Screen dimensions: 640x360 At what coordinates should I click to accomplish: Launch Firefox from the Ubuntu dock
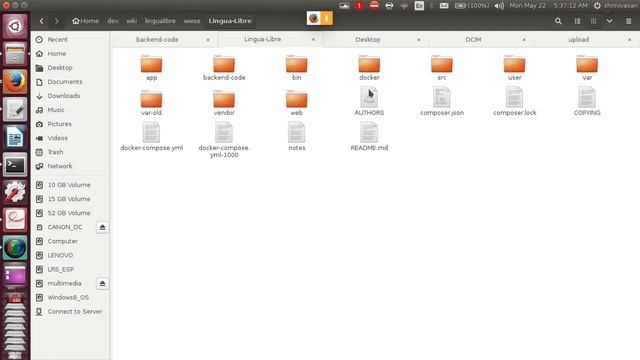pyautogui.click(x=15, y=81)
